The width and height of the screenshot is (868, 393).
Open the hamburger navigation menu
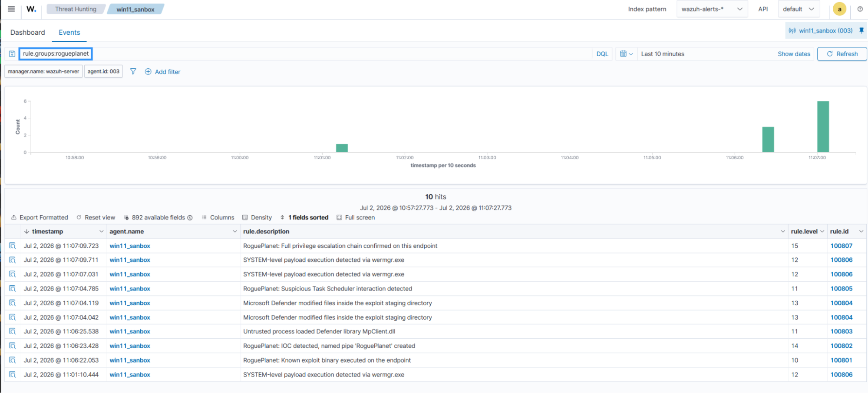pos(11,9)
